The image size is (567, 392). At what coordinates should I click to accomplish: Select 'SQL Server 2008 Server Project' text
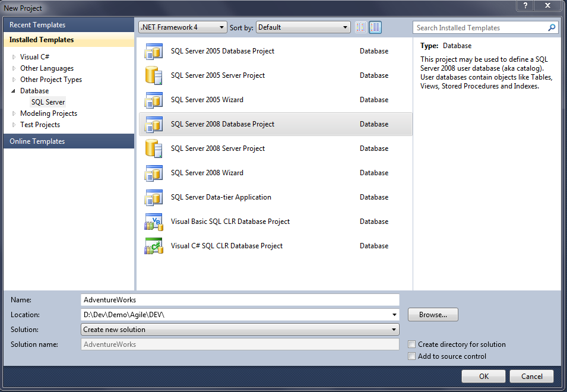tap(218, 148)
